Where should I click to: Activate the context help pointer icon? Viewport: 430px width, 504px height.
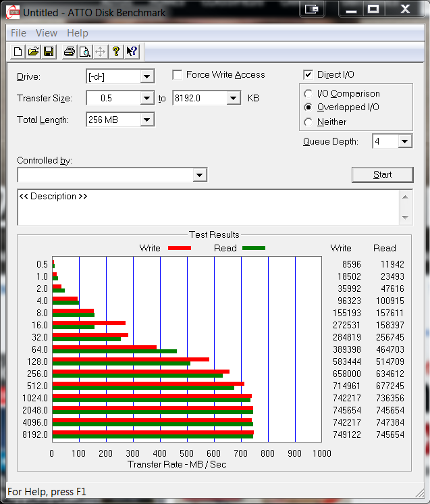(x=132, y=51)
